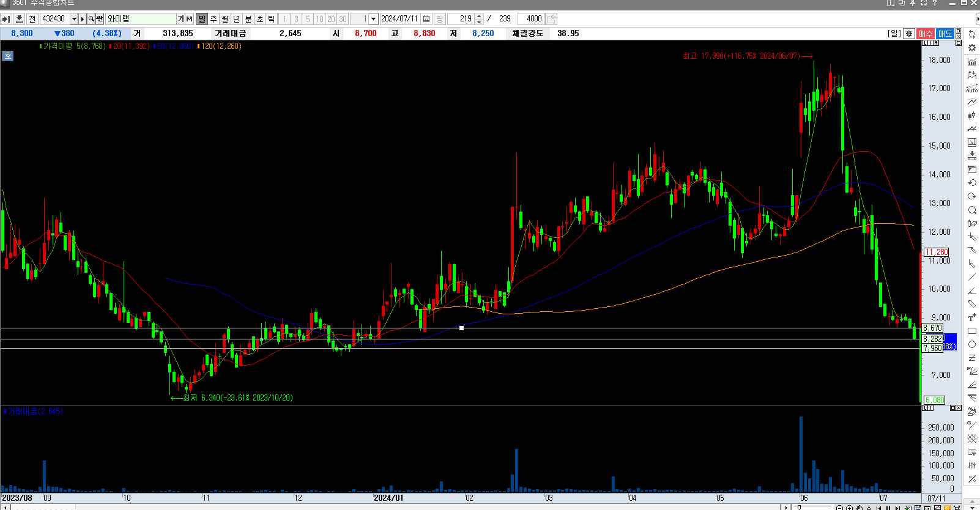This screenshot has width=980, height=510.
Task: Select the percent measurement tool
Action: point(972,479)
